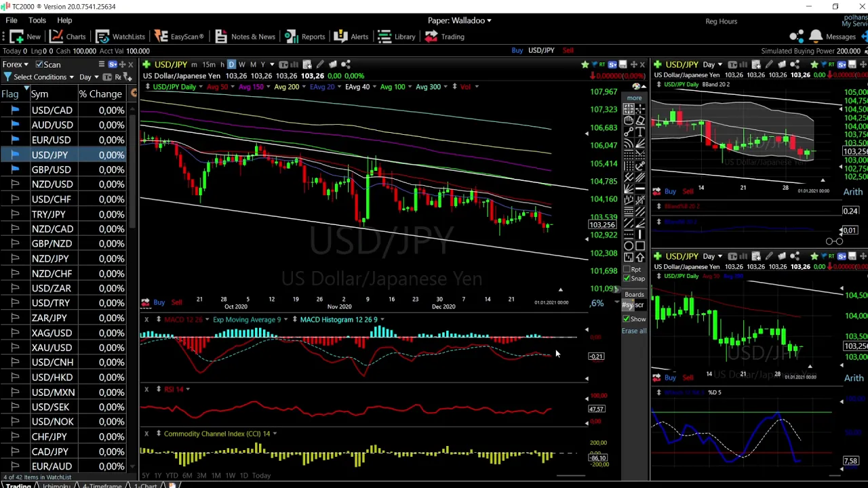Viewport: 868px width, 488px height.
Task: Click the add column plus icon in watchlist
Action: (x=134, y=93)
